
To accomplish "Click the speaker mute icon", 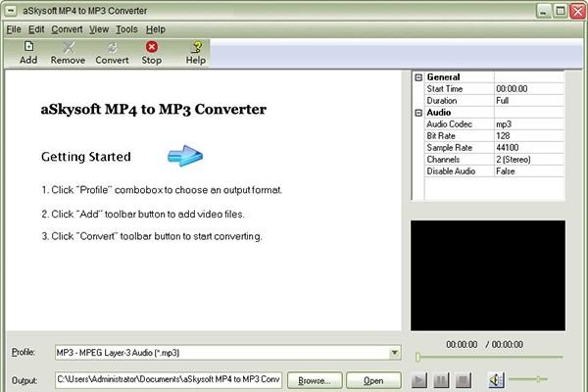I will [496, 380].
